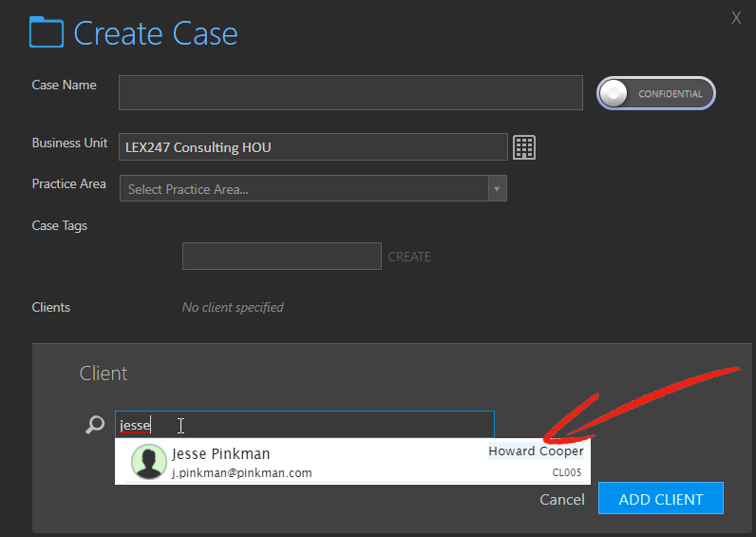
Task: Click the No client specified placeholder text
Action: pyautogui.click(x=233, y=307)
